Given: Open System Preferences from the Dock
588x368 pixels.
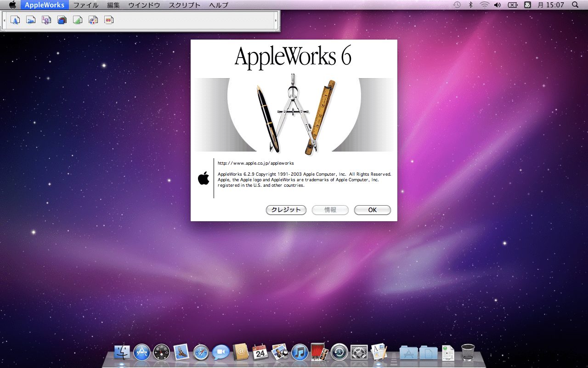Looking at the screenshot, I should (x=358, y=353).
